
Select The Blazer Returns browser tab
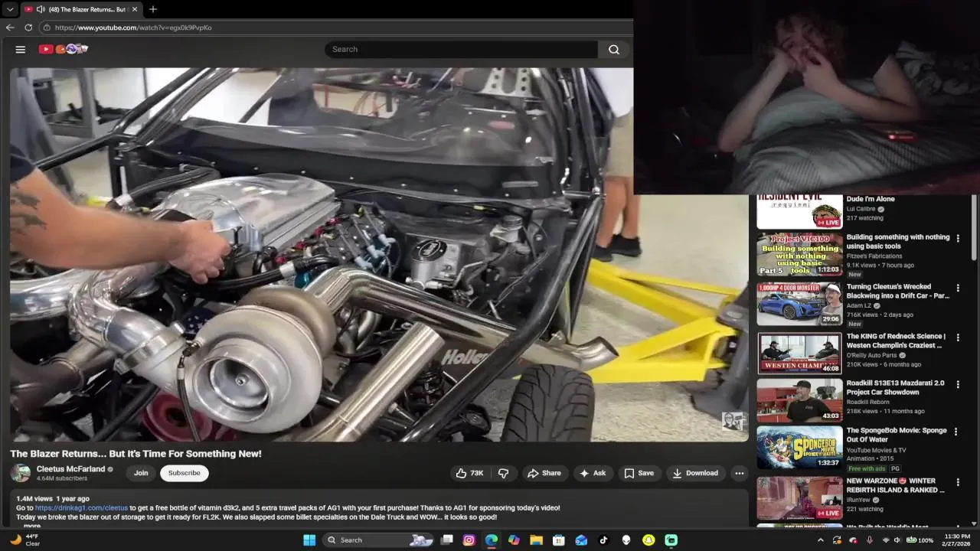pos(81,9)
